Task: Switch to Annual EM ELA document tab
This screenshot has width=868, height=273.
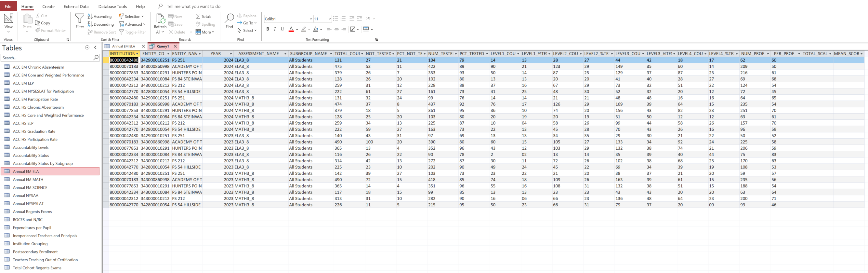Action: click(x=123, y=46)
